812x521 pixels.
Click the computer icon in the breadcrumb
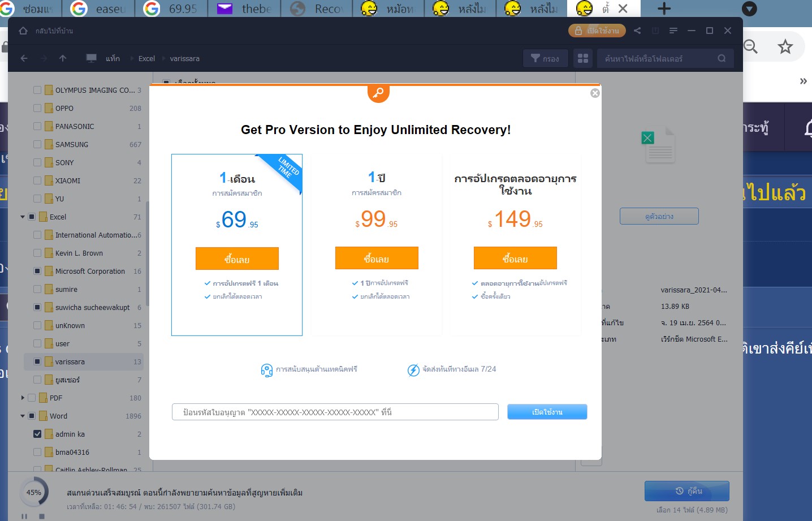pos(91,58)
